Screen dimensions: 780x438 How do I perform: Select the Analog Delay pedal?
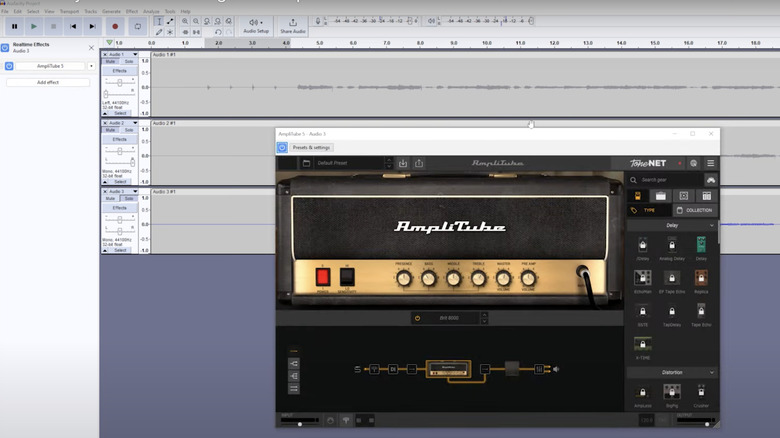[672, 247]
